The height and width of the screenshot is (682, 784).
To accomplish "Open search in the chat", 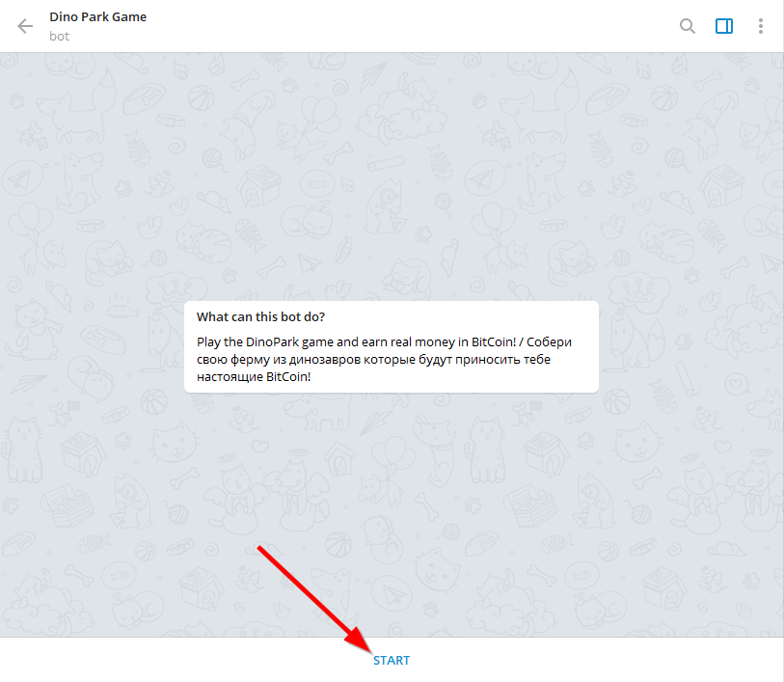I will (x=688, y=26).
